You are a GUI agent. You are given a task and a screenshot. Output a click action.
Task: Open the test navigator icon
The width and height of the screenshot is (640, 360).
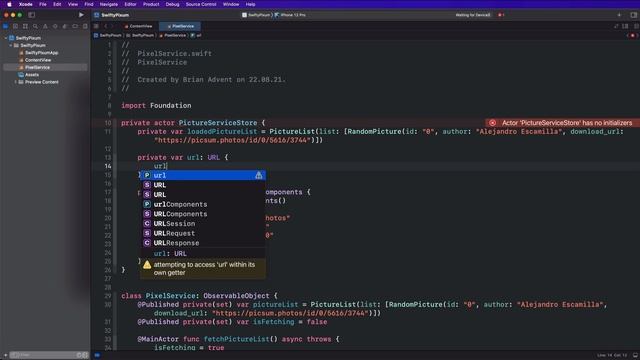coord(55,26)
